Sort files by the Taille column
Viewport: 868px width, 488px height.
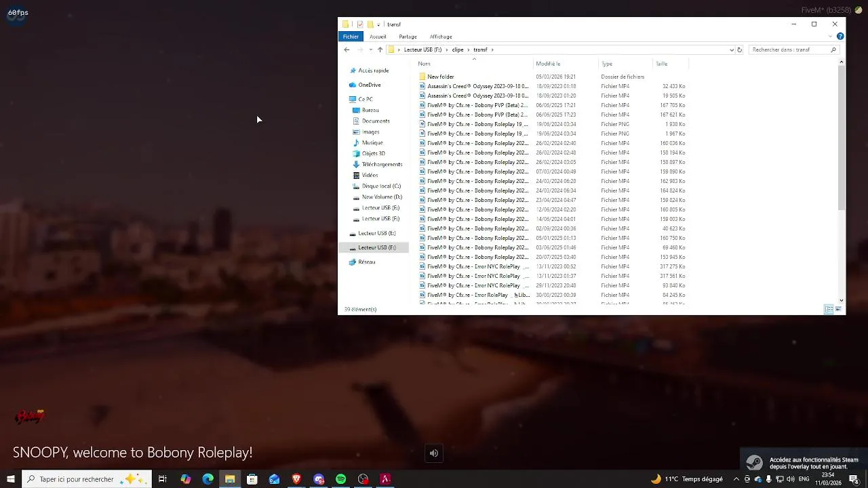(670, 64)
